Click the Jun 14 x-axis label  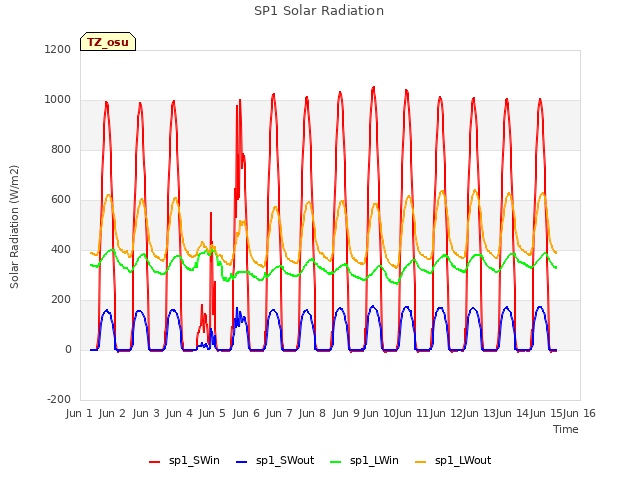(512, 413)
